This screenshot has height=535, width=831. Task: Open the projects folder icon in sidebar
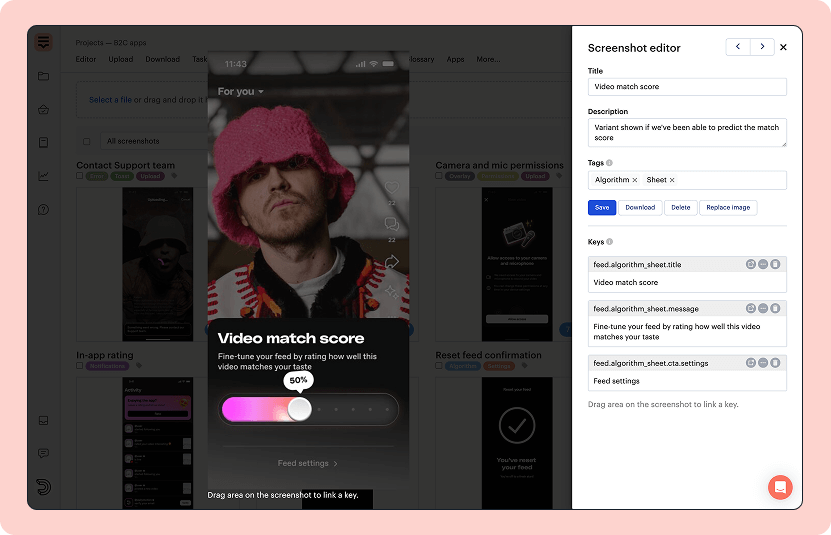click(43, 76)
